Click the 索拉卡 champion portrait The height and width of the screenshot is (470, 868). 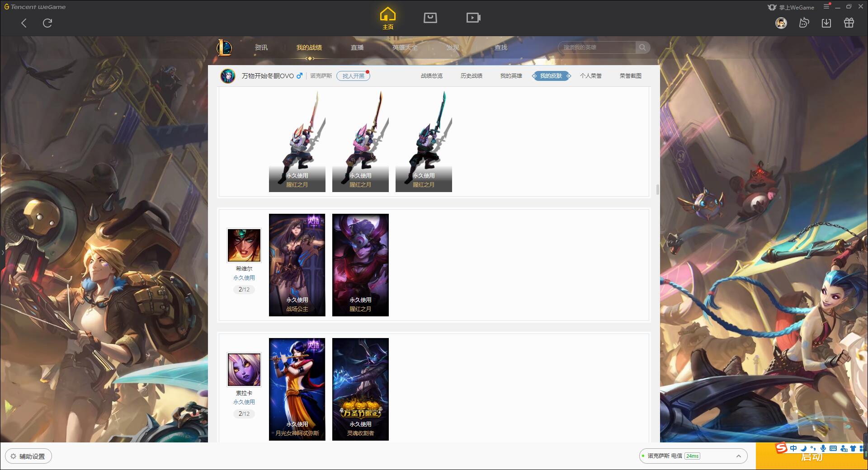point(244,370)
